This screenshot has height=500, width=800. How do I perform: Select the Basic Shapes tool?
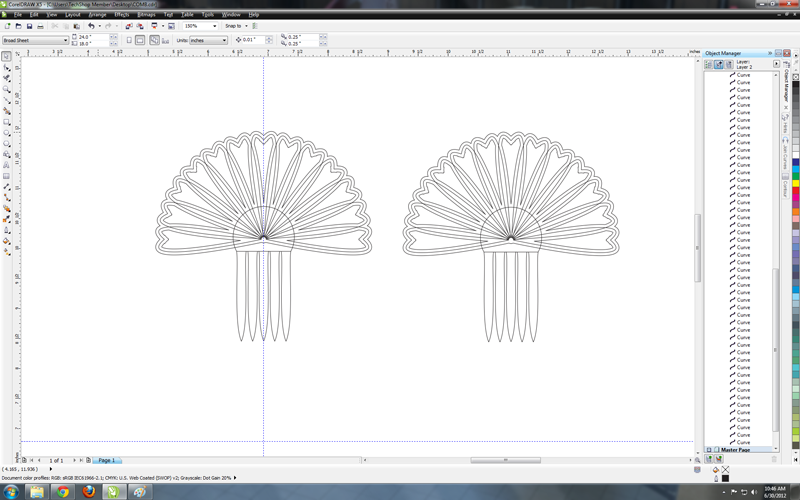[x=7, y=154]
